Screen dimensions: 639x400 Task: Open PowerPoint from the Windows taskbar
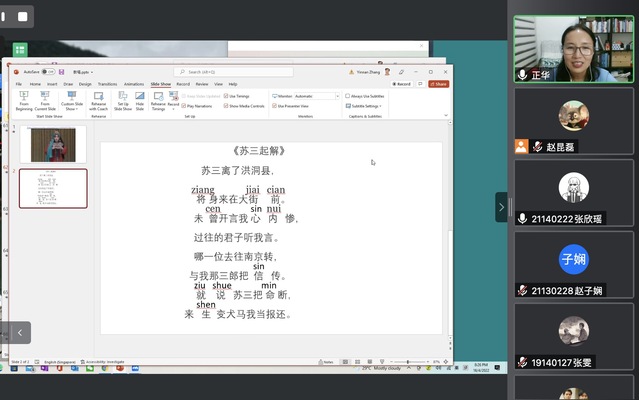pos(120,368)
